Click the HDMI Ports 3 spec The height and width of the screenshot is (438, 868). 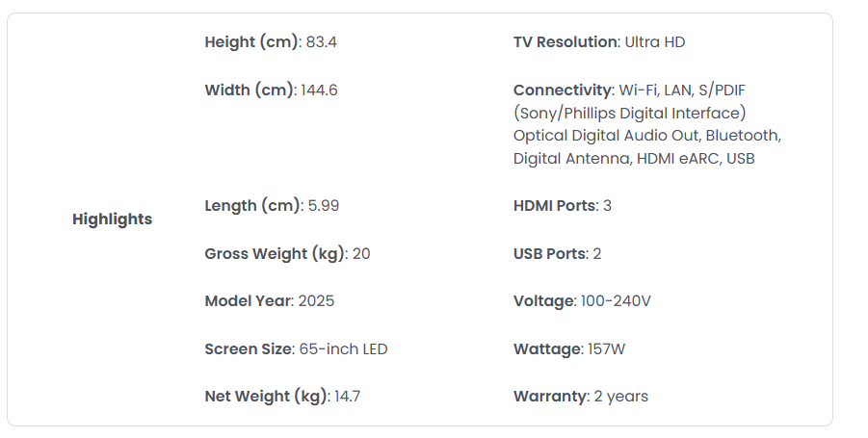pyautogui.click(x=563, y=206)
